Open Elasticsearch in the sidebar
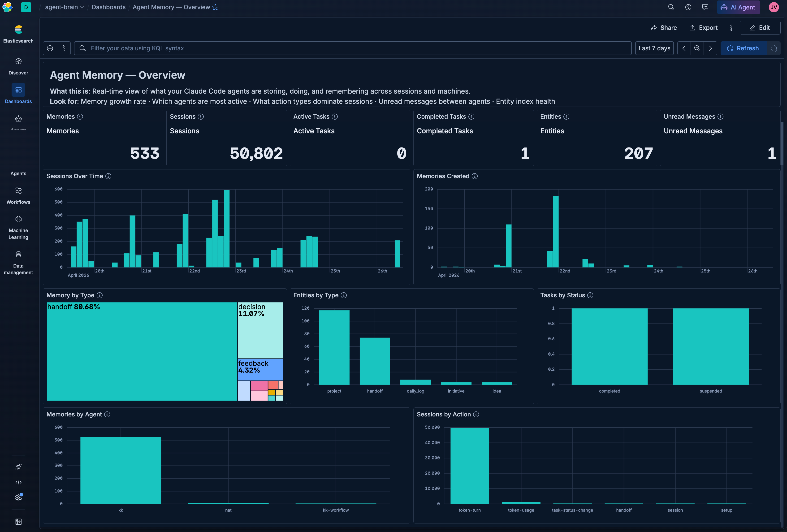The height and width of the screenshot is (532, 787). tap(18, 34)
